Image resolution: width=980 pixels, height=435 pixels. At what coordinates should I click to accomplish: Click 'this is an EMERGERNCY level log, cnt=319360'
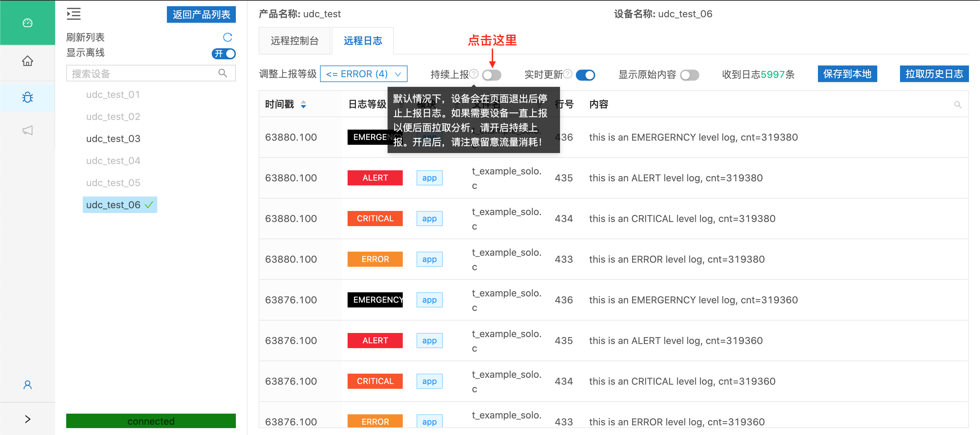693,300
